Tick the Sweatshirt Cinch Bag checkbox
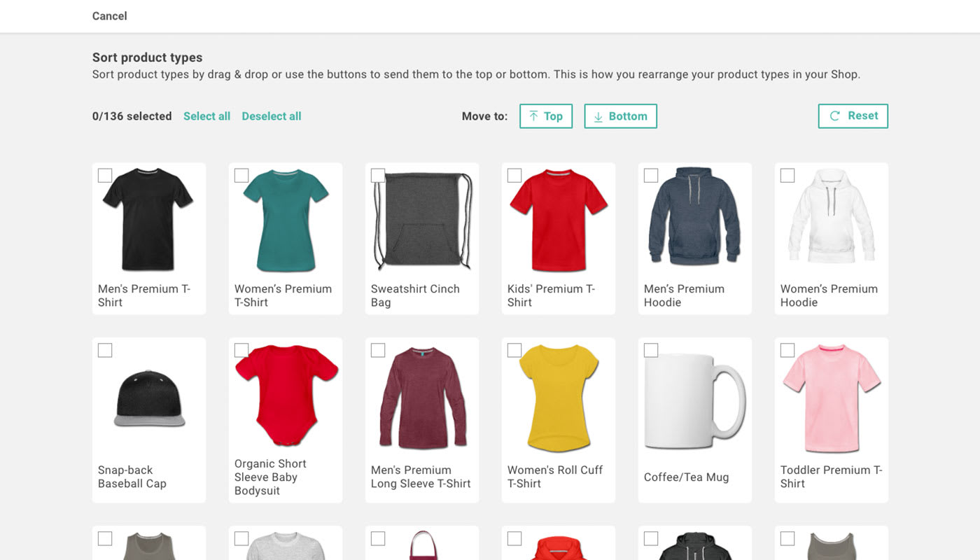The width and height of the screenshot is (980, 560). coord(378,176)
